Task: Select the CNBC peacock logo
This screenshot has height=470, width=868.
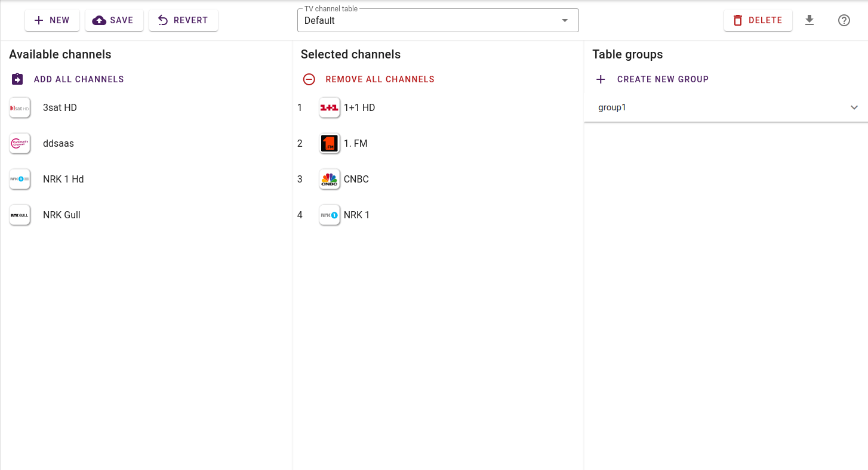Action: point(330,180)
